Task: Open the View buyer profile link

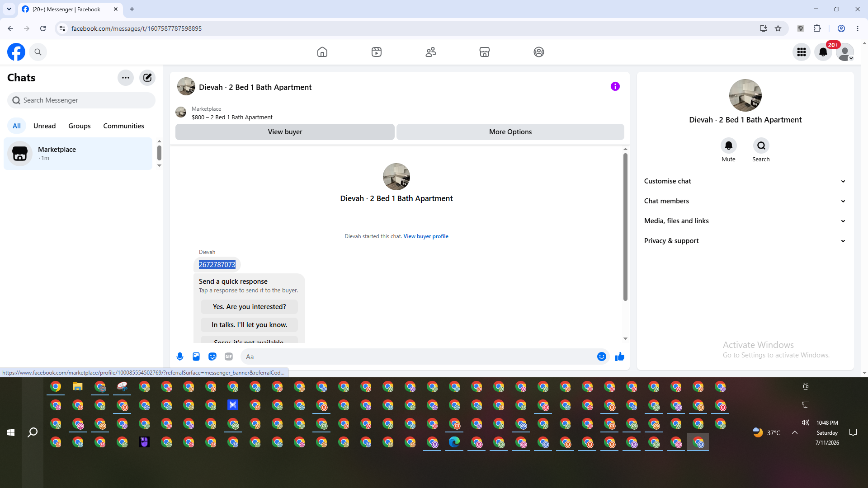Action: 426,236
